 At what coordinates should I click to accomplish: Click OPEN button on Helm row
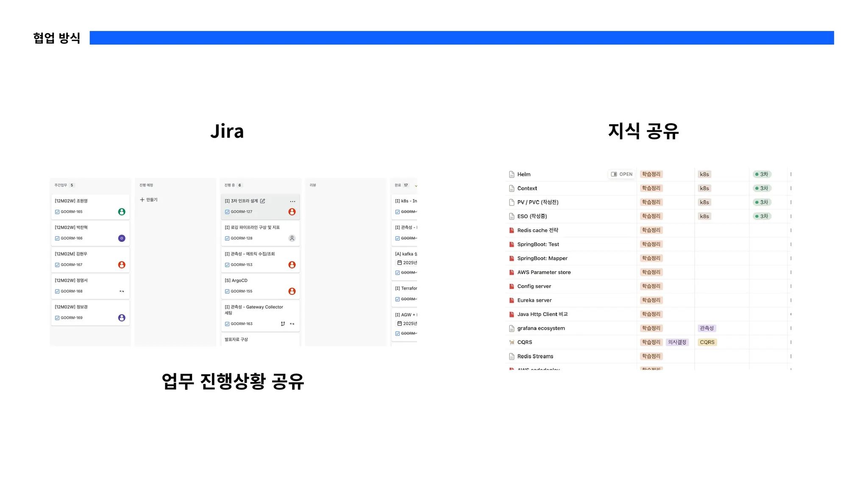pos(621,174)
